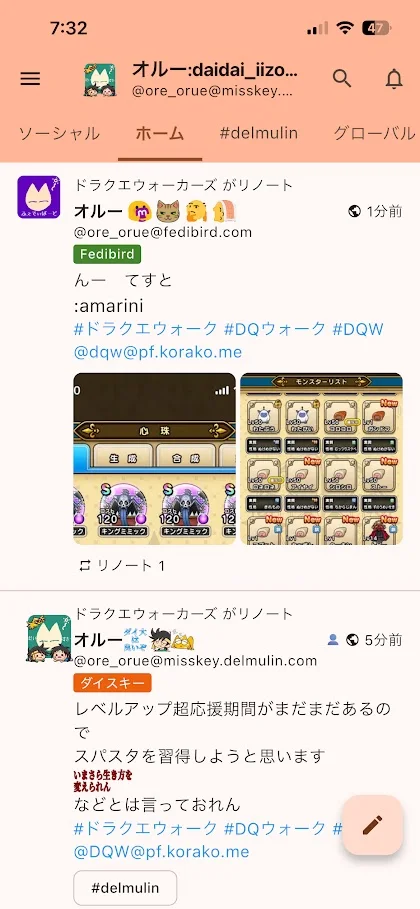Tap the #delmulin channel button
Screen dimensions: 420x909
point(125,888)
